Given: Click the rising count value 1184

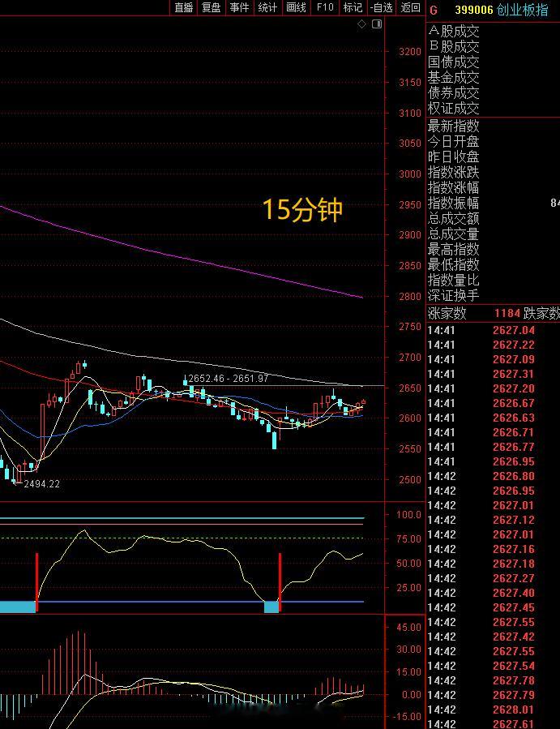Looking at the screenshot, I should point(507,313).
